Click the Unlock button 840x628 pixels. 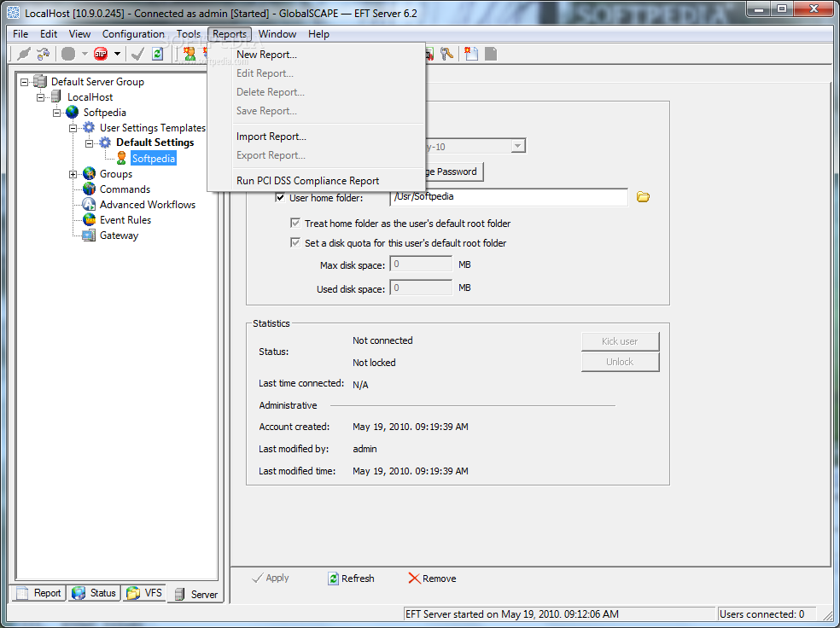pyautogui.click(x=620, y=362)
